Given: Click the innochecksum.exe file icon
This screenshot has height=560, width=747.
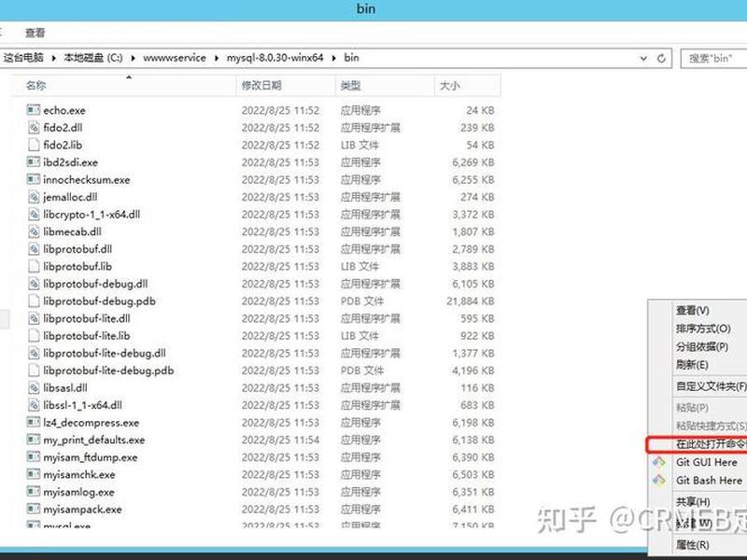Looking at the screenshot, I should (34, 179).
